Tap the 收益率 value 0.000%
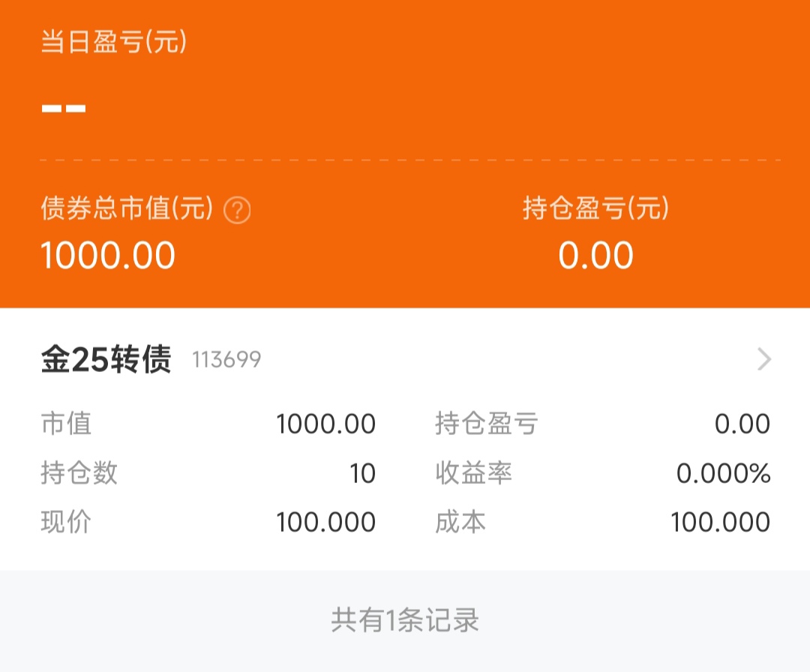Image resolution: width=810 pixels, height=672 pixels. (x=723, y=474)
